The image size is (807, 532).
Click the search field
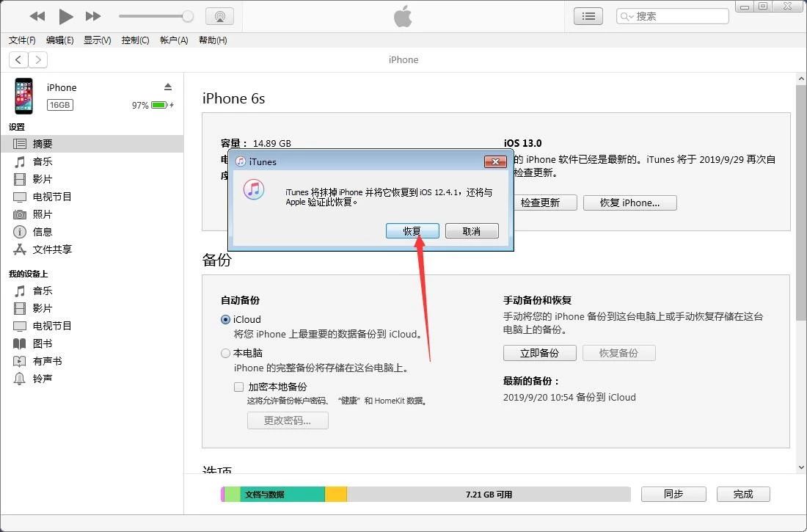coord(672,16)
